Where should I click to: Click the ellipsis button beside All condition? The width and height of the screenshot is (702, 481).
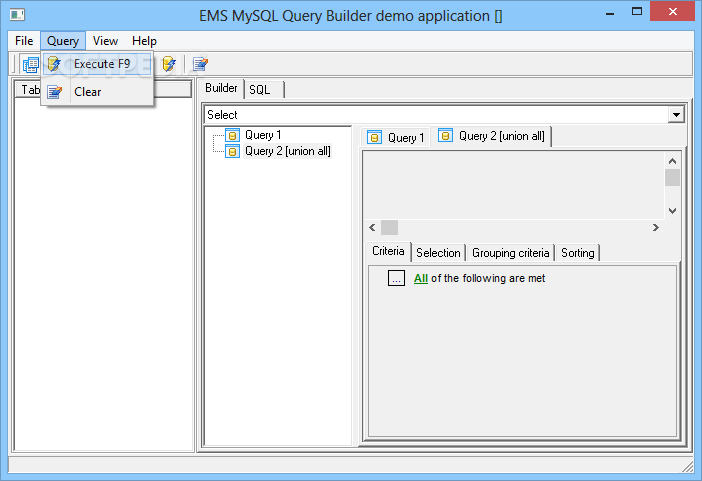pos(396,278)
